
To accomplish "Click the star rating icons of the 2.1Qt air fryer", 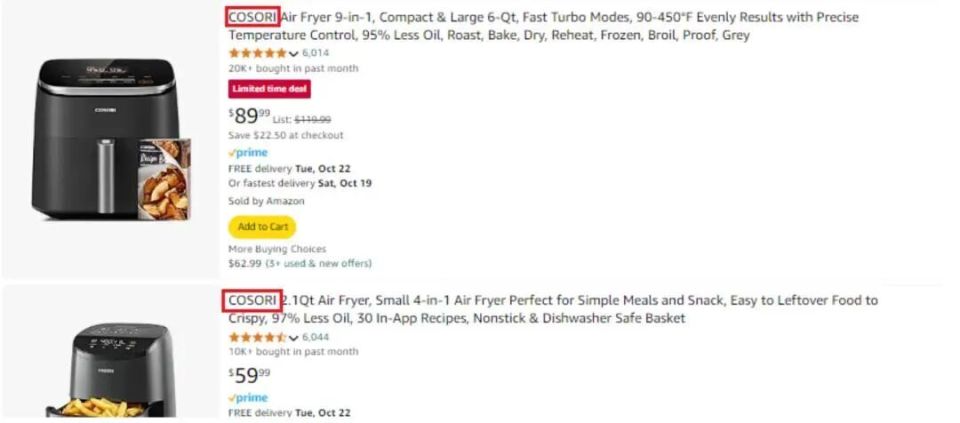I will pyautogui.click(x=257, y=337).
